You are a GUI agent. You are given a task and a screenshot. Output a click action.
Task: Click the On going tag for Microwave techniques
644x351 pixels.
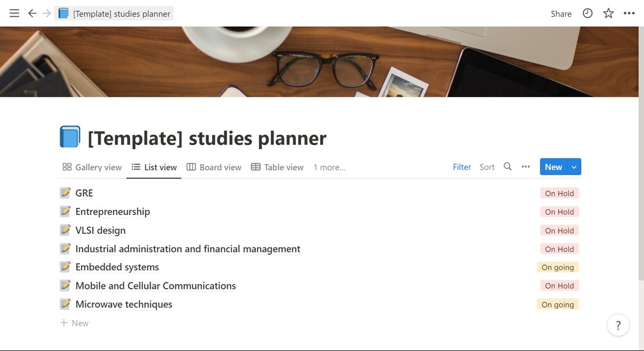(557, 304)
